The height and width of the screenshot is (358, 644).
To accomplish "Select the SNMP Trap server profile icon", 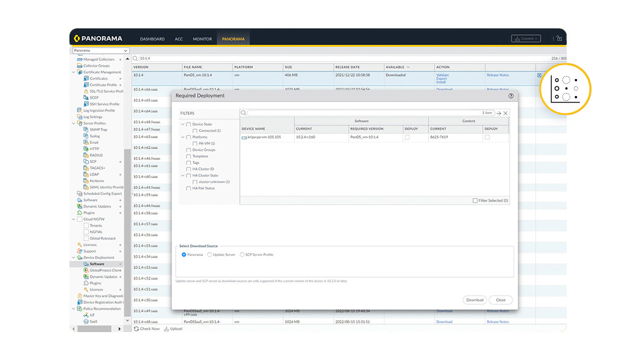I will tap(86, 130).
